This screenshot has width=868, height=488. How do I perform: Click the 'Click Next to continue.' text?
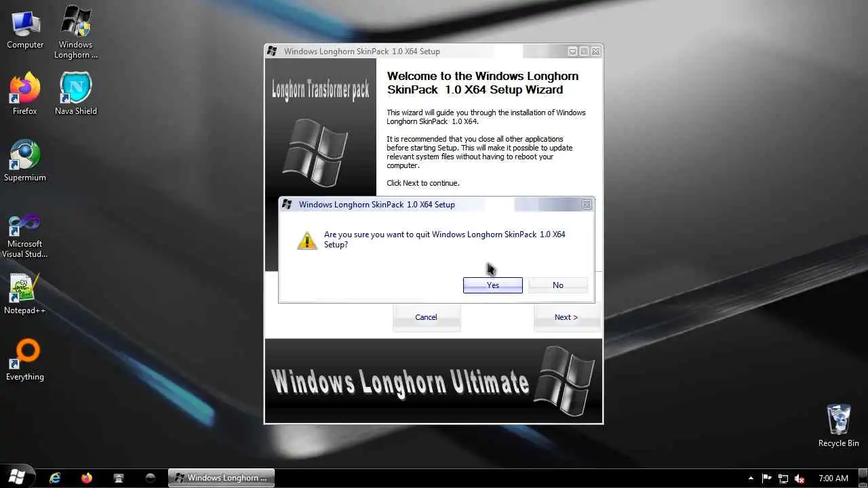point(423,183)
